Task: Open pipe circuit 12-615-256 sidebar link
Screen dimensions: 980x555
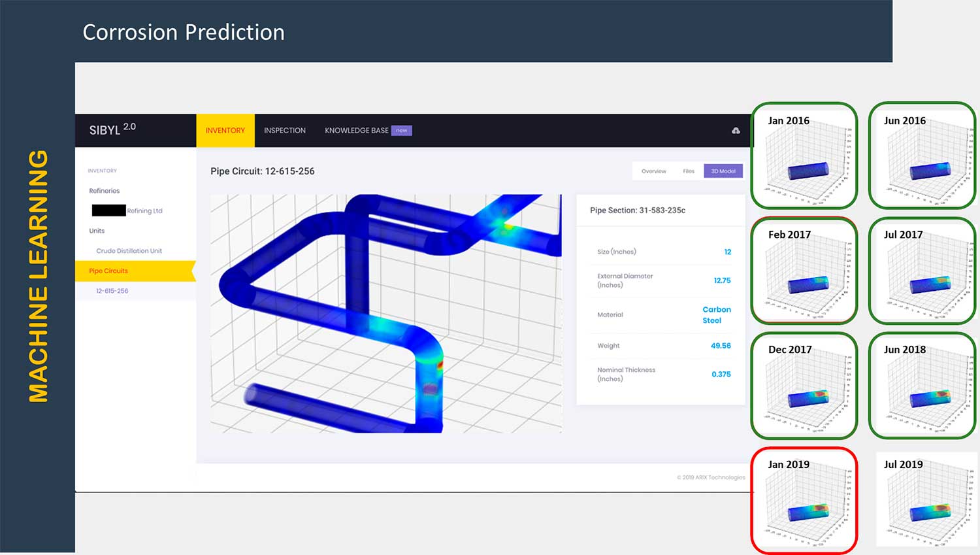Action: 112,291
